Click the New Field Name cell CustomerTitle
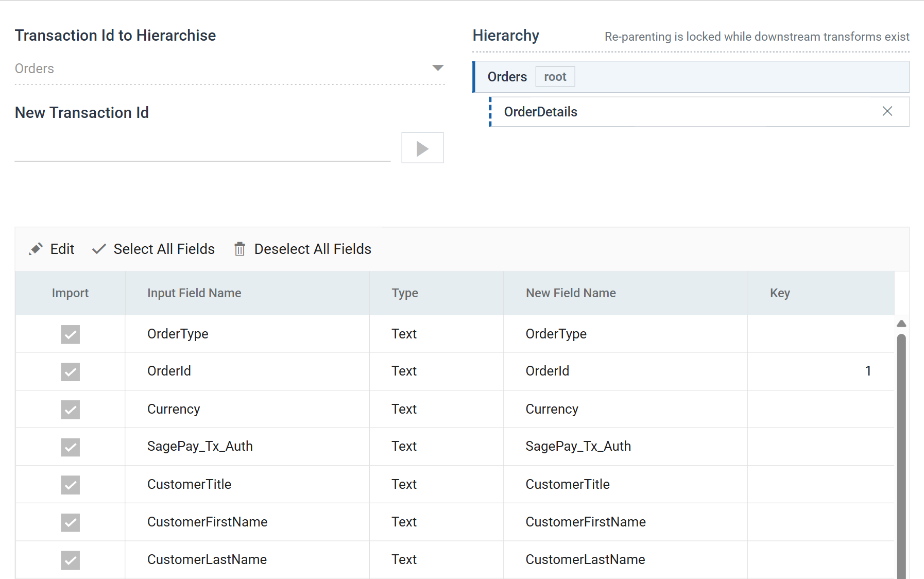The width and height of the screenshot is (924, 579). [625, 484]
